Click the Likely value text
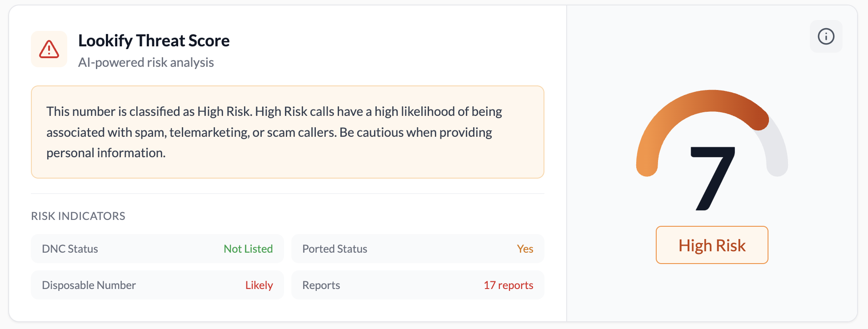868x329 pixels. tap(259, 285)
